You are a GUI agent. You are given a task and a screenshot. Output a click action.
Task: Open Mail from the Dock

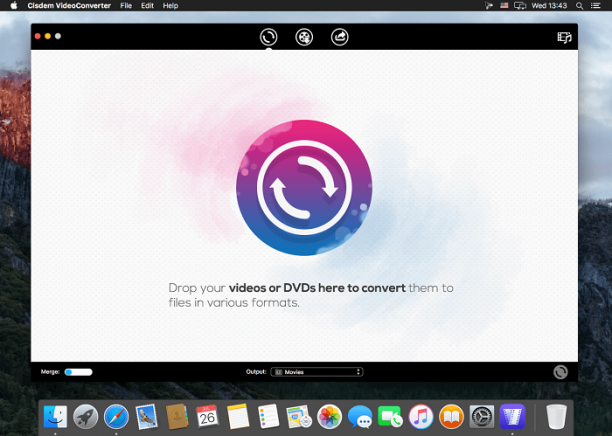click(146, 417)
